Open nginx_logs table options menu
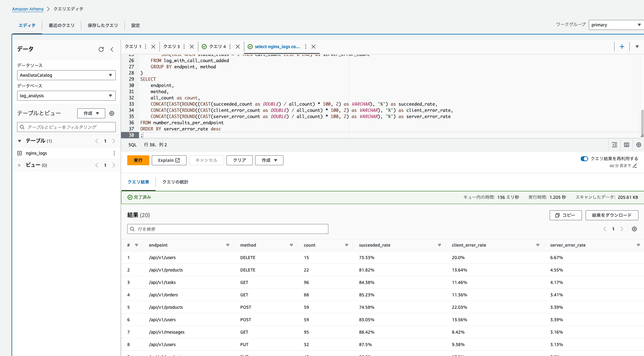 click(x=114, y=153)
